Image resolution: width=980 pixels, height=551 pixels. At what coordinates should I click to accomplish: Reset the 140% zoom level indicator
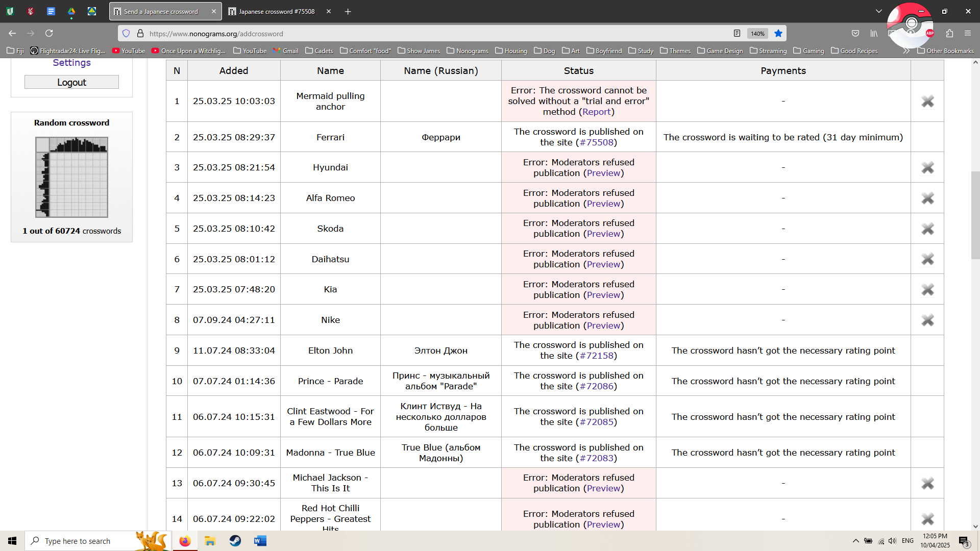point(757,33)
